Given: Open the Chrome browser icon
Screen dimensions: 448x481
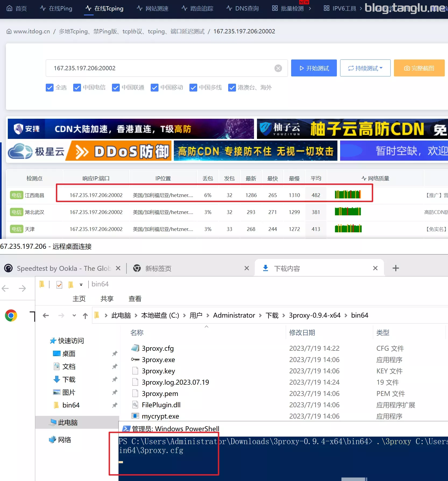Looking at the screenshot, I should pos(11,315).
